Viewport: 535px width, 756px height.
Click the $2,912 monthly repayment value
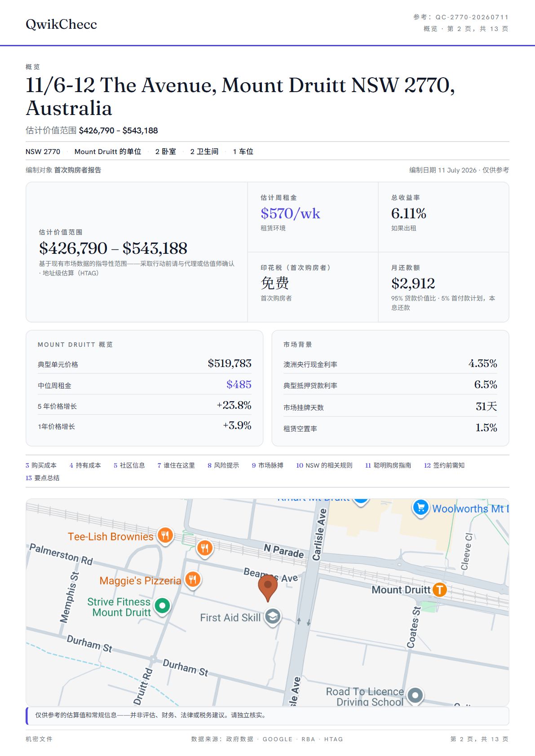[x=413, y=283]
